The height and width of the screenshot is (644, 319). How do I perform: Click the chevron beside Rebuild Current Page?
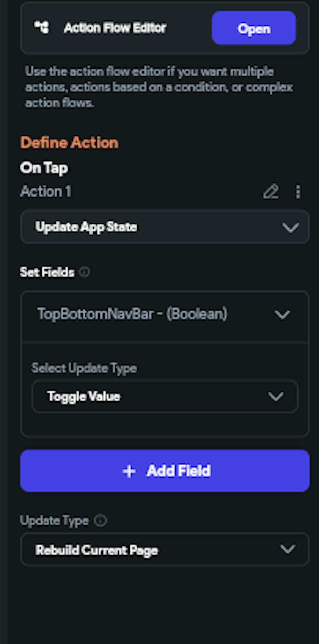point(287,549)
